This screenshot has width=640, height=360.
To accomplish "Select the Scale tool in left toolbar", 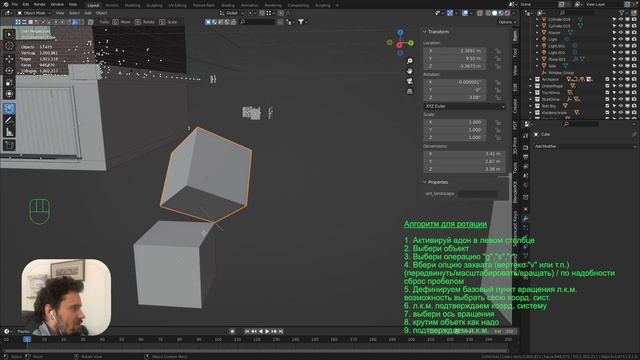I will point(9,82).
